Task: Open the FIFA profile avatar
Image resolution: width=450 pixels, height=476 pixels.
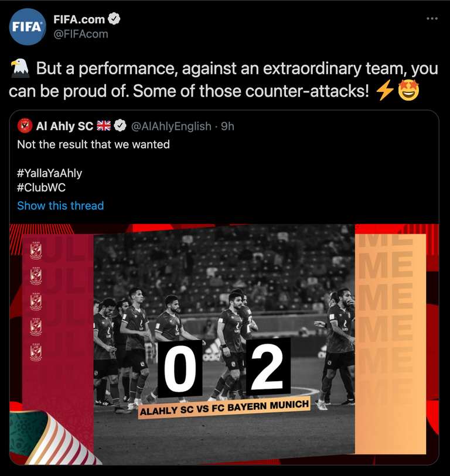Action: click(28, 27)
